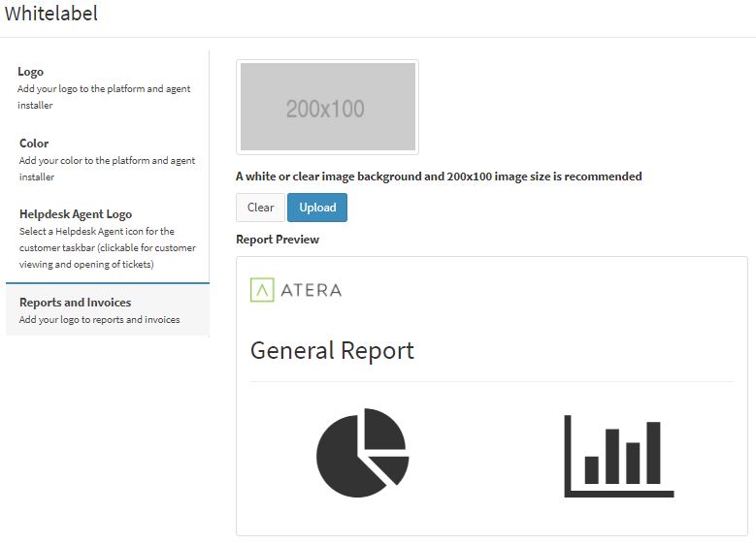
Task: Select the Reports and Invoices tab
Action: [108, 310]
